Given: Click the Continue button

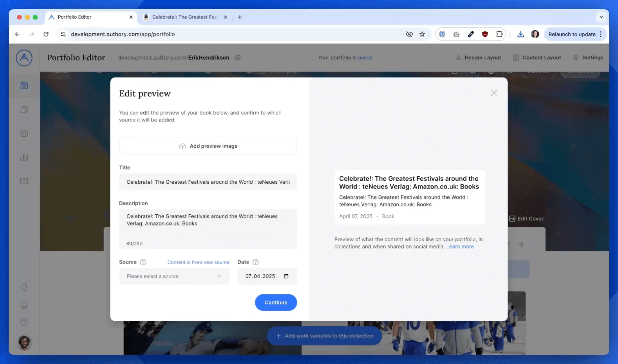Looking at the screenshot, I should (x=276, y=302).
